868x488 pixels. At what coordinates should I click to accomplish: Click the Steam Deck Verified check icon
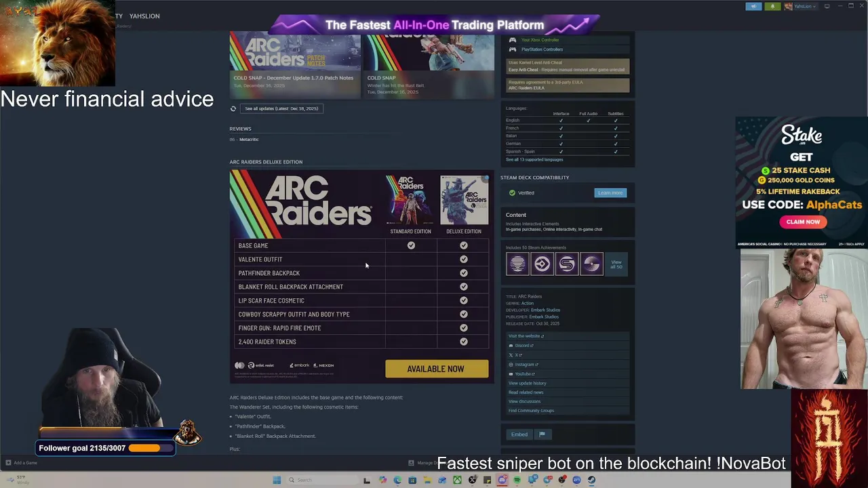512,193
